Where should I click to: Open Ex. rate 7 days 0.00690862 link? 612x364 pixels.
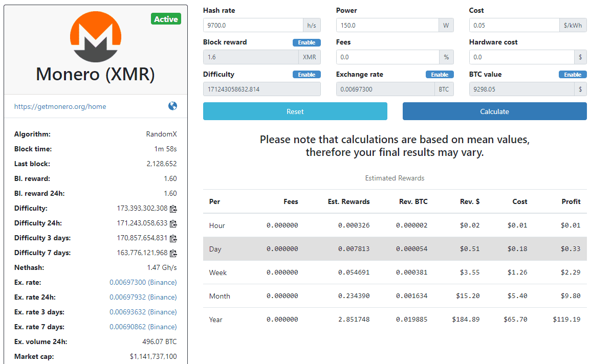click(x=143, y=327)
